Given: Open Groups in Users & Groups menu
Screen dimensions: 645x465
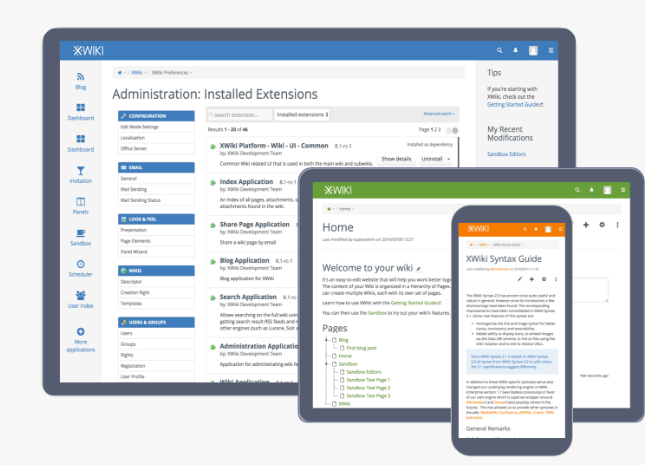Looking at the screenshot, I should tap(156, 344).
